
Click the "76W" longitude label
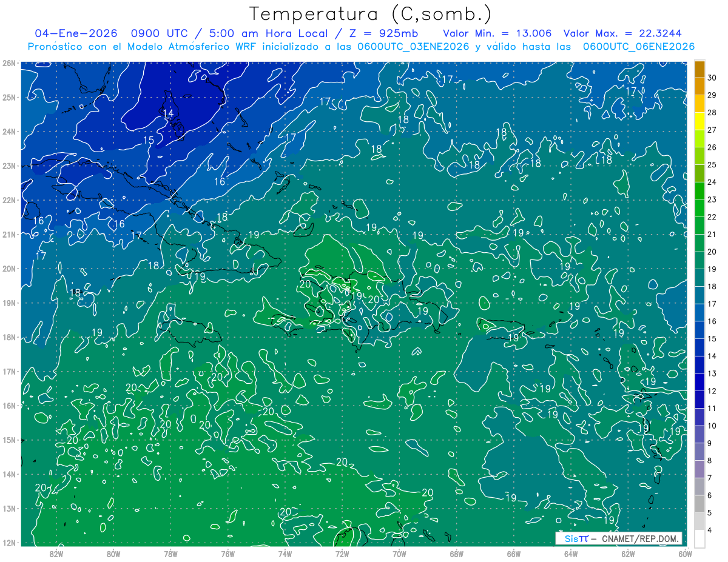tap(227, 554)
